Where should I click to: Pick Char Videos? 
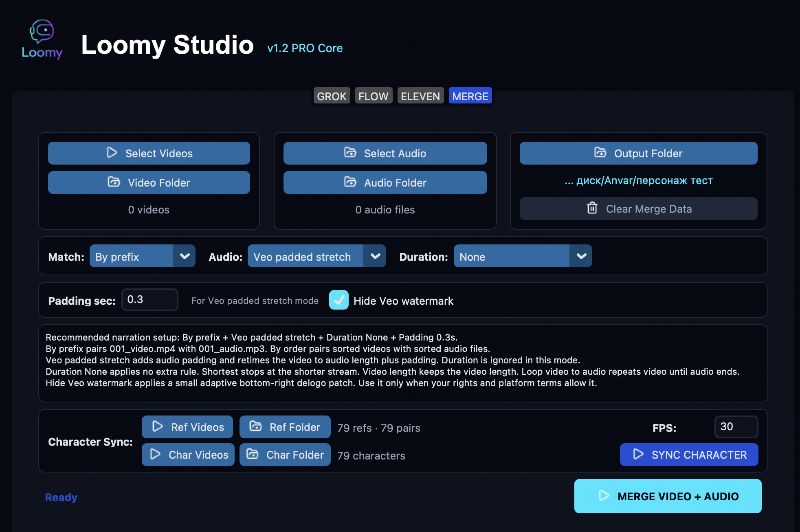click(x=188, y=455)
